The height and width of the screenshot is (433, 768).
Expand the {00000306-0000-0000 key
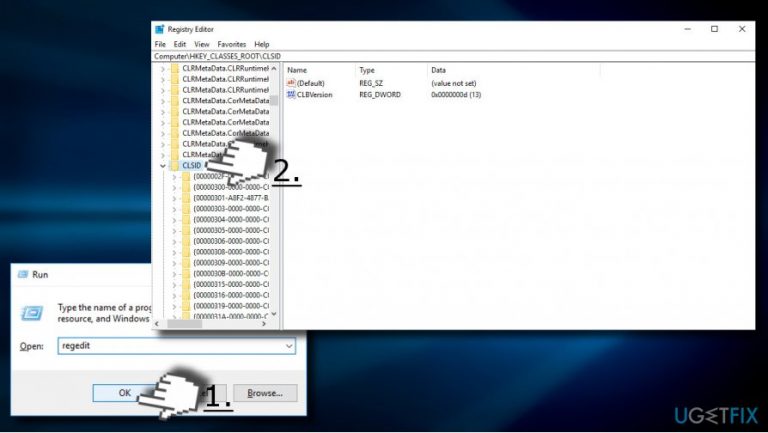click(174, 241)
